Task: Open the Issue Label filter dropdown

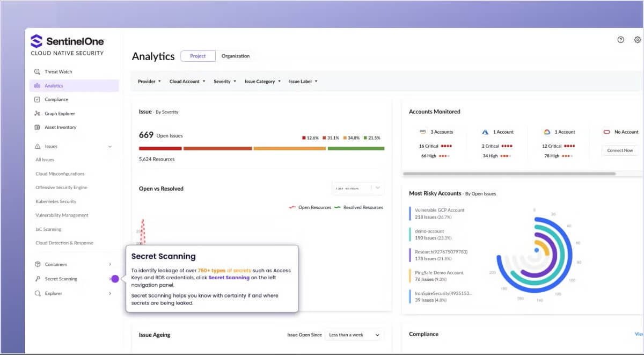Action: pyautogui.click(x=303, y=82)
